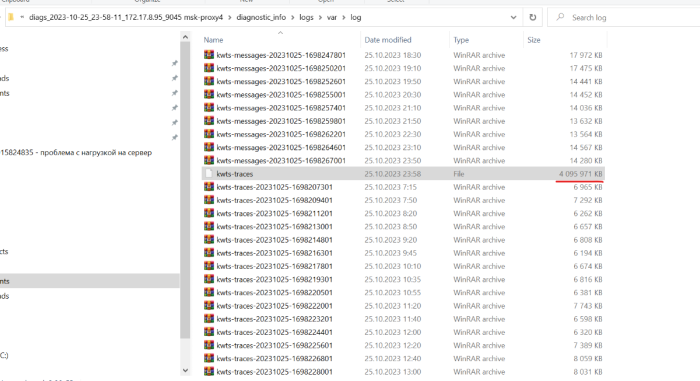Click the 17 972 KB size cell

pos(586,55)
